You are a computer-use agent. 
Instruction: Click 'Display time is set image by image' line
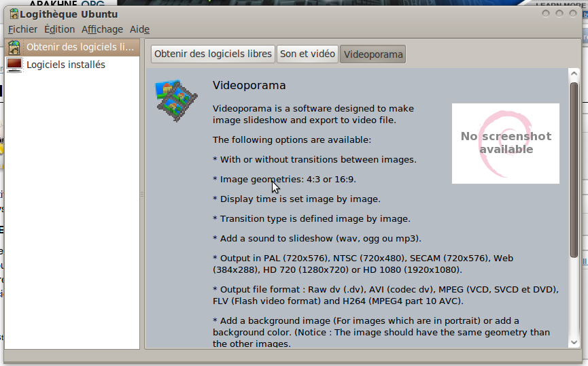[x=296, y=199]
